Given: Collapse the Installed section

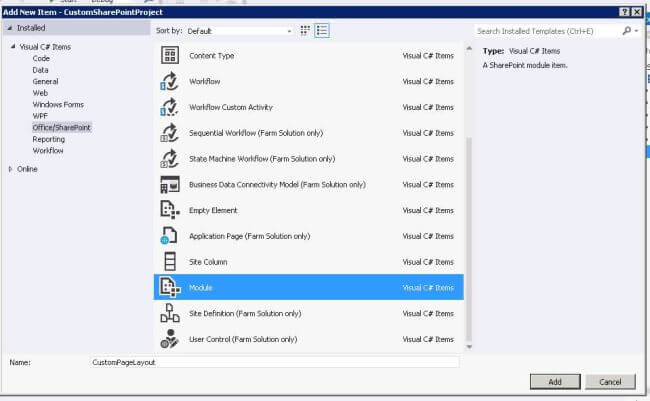Looking at the screenshot, I should (10, 28).
